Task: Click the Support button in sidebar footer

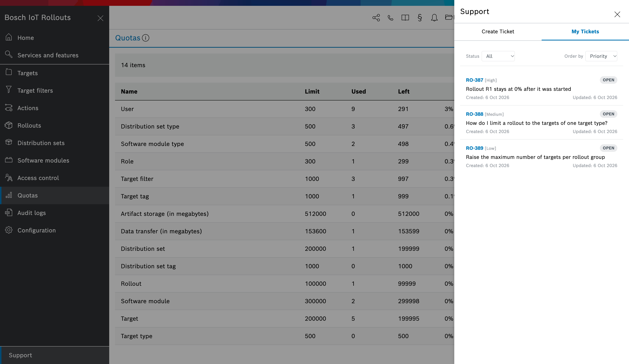Action: 54,355
